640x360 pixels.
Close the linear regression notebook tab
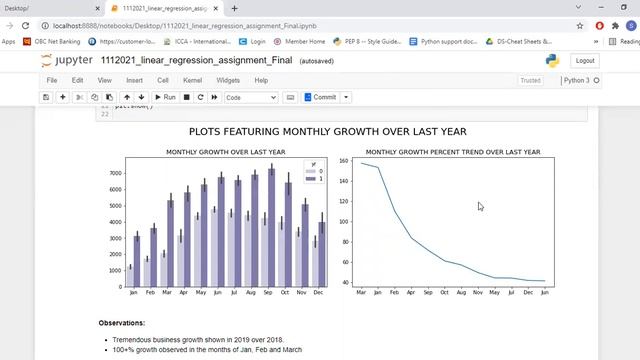(216, 8)
